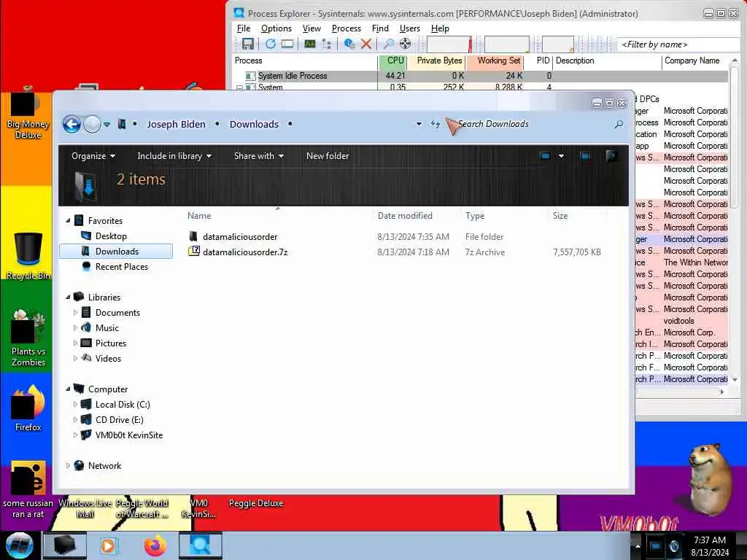Viewport: 747px width, 560px height.
Task: Click the Get help icon in Explorer toolbar
Action: 611,156
